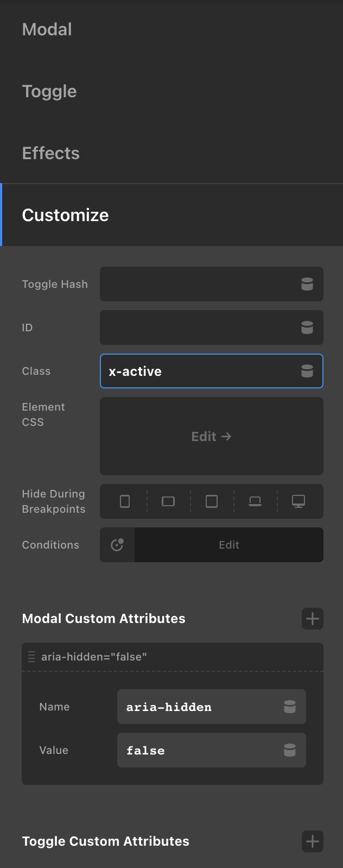This screenshot has width=343, height=868.
Task: Toggle hide on laptop breakpoint
Action: [x=255, y=501]
